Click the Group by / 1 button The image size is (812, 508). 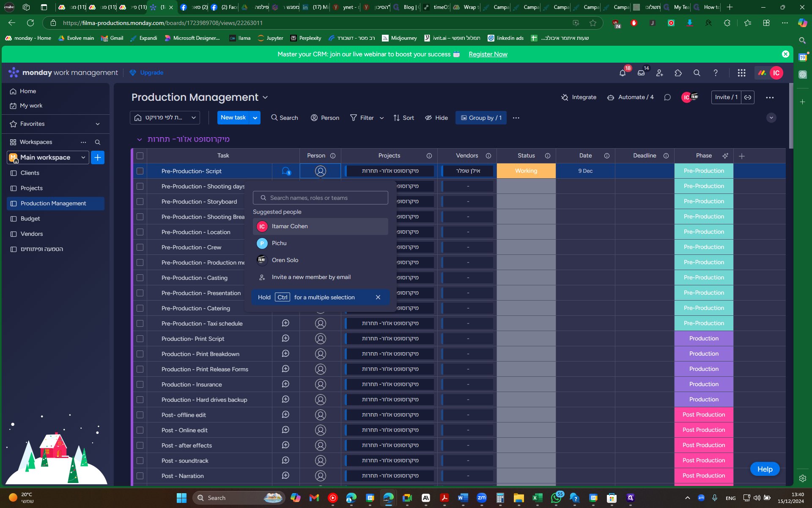[x=481, y=118]
